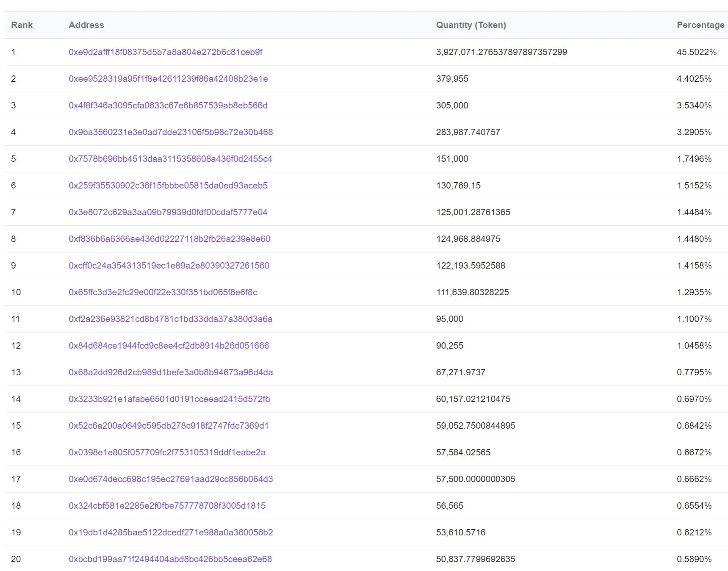Viewport: 728px width, 571px height.
Task: Click percentage 4.4025%
Action: click(694, 79)
